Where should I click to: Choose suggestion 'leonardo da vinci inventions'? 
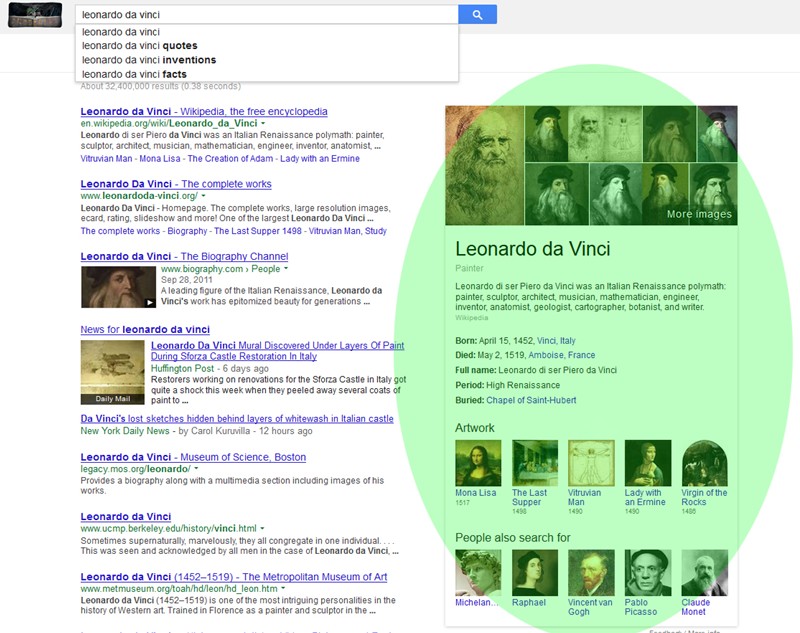149,60
